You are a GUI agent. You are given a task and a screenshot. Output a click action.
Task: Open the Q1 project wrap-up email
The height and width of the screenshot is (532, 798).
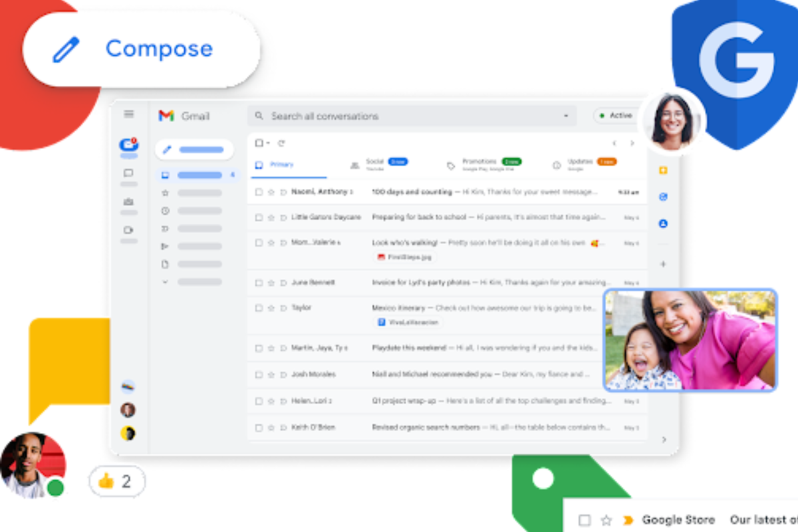447,401
